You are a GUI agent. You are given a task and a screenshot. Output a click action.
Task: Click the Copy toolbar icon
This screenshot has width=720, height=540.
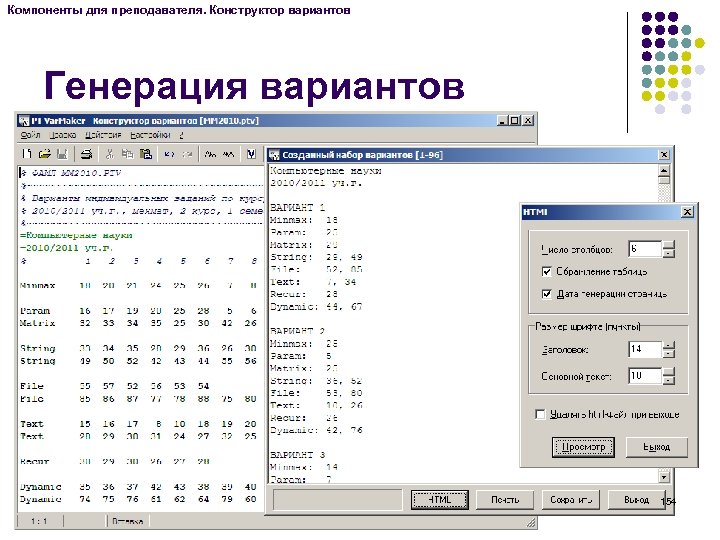(x=127, y=154)
